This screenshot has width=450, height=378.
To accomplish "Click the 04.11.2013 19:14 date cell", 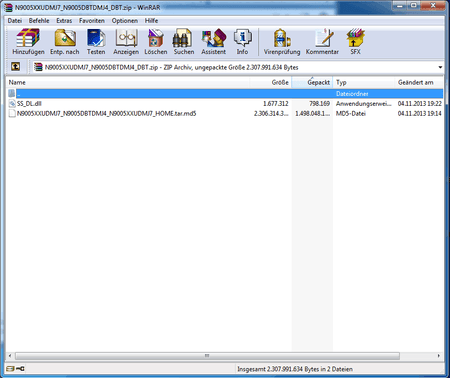I will tap(420, 114).
